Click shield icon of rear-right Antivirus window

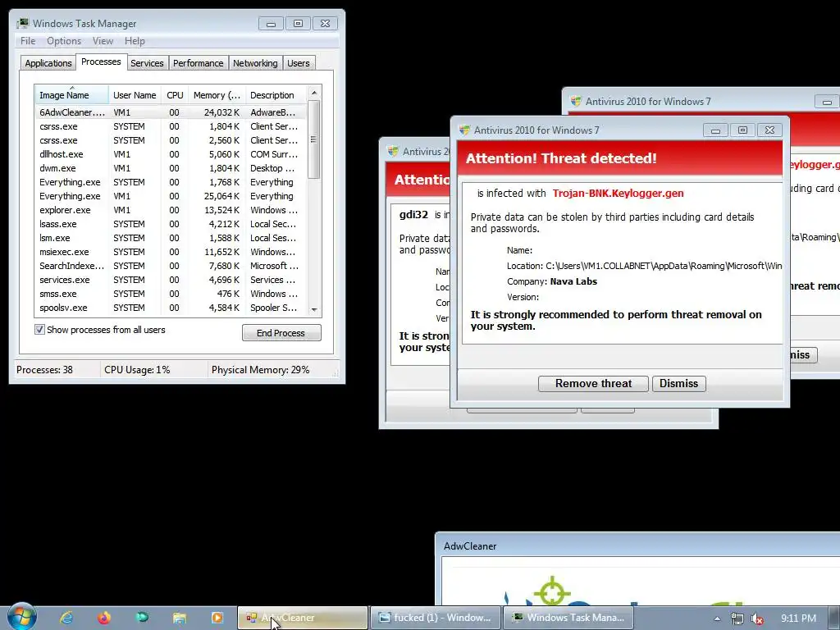pos(576,101)
